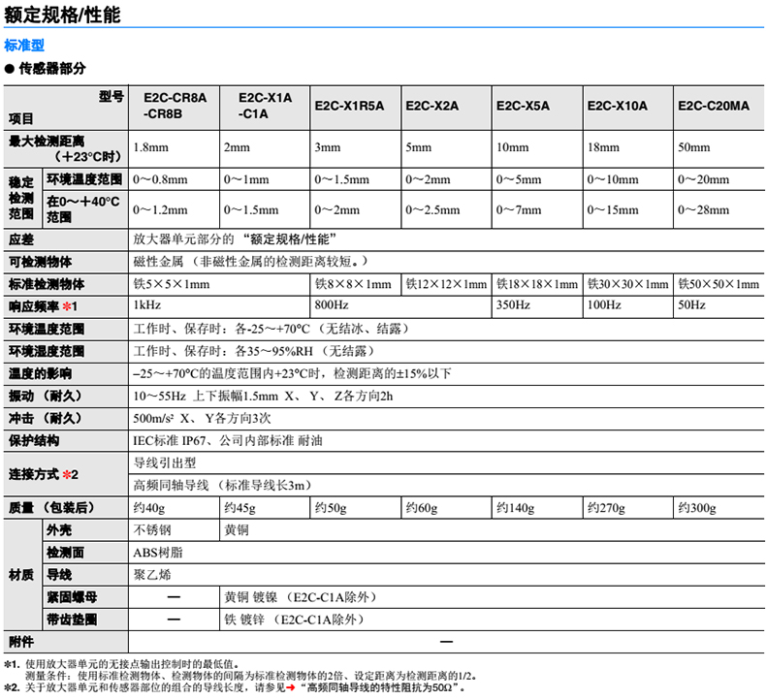
Task: Select the 50mm detection distance cell
Action: pyautogui.click(x=694, y=147)
